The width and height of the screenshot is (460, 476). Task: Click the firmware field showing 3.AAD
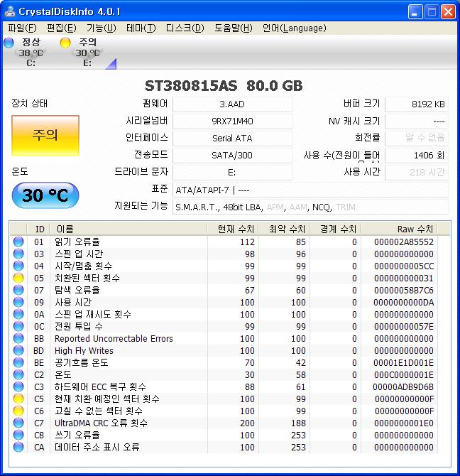(x=233, y=104)
